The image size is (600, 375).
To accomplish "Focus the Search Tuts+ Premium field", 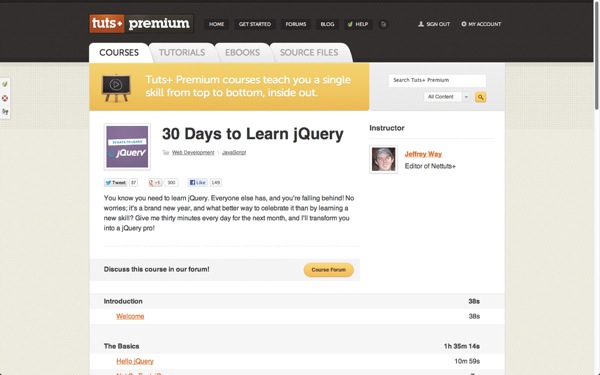I will point(437,80).
